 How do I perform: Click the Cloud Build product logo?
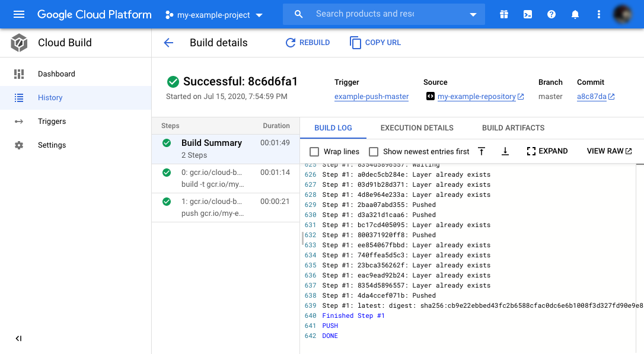pyautogui.click(x=19, y=43)
